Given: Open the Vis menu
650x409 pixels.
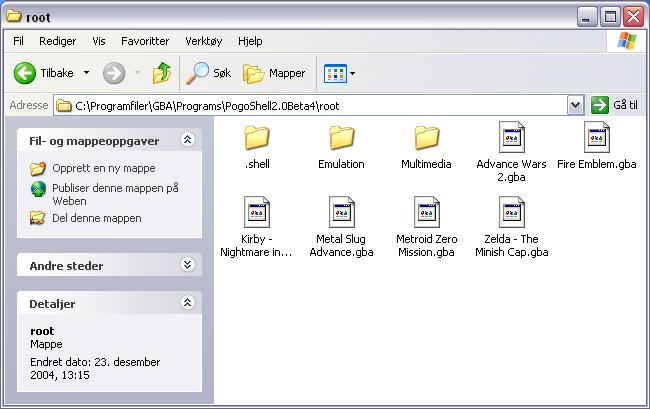Looking at the screenshot, I should pos(99,41).
